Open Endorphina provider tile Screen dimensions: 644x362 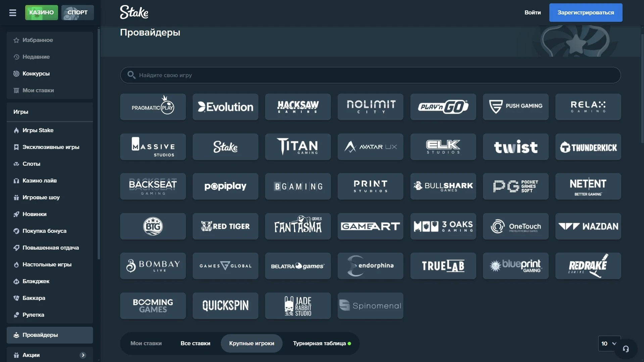point(370,266)
